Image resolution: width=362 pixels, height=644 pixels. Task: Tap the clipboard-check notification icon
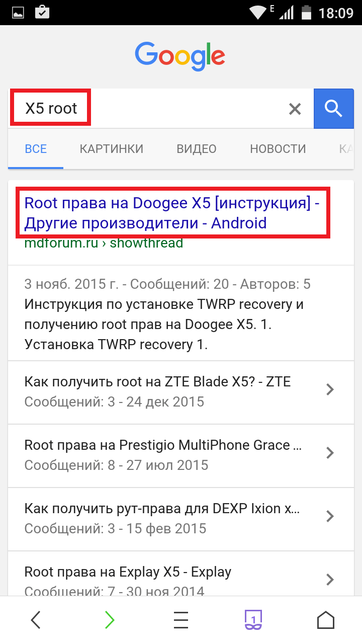coord(43,12)
